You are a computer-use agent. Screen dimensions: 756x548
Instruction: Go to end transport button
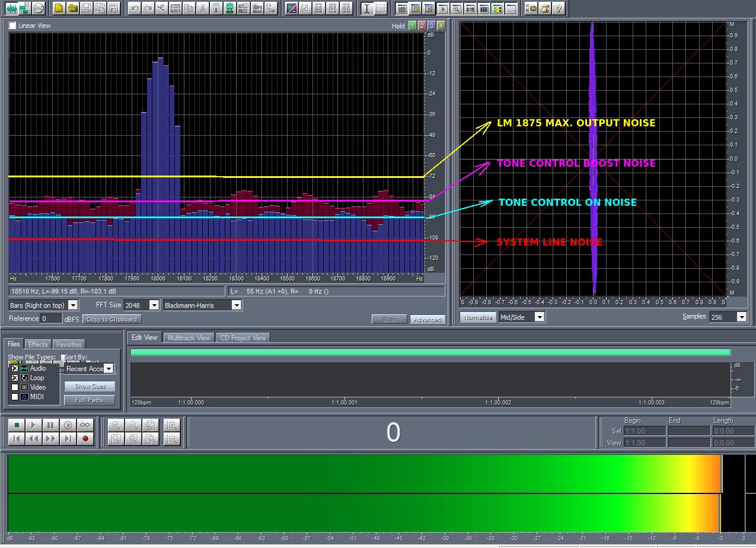(68, 438)
